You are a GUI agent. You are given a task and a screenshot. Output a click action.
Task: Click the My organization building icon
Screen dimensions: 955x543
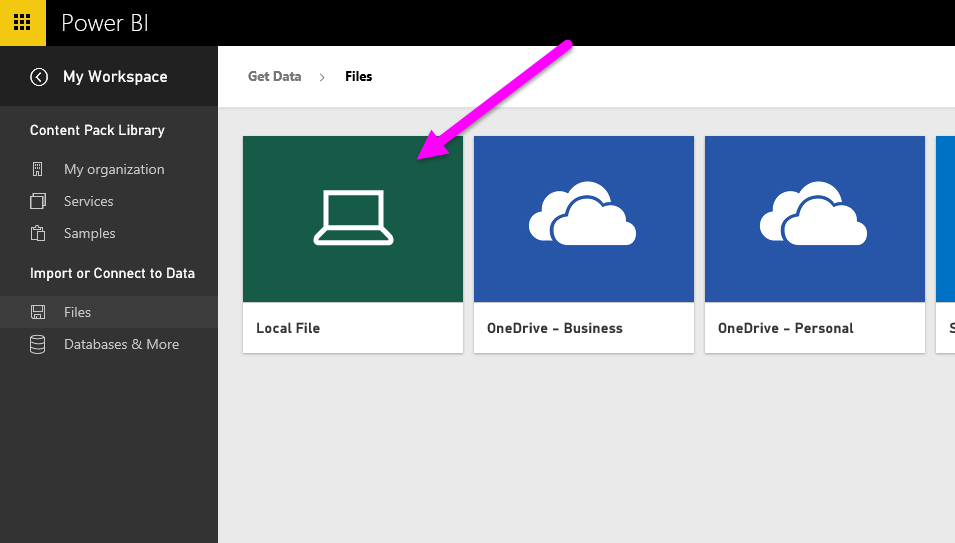click(x=38, y=170)
